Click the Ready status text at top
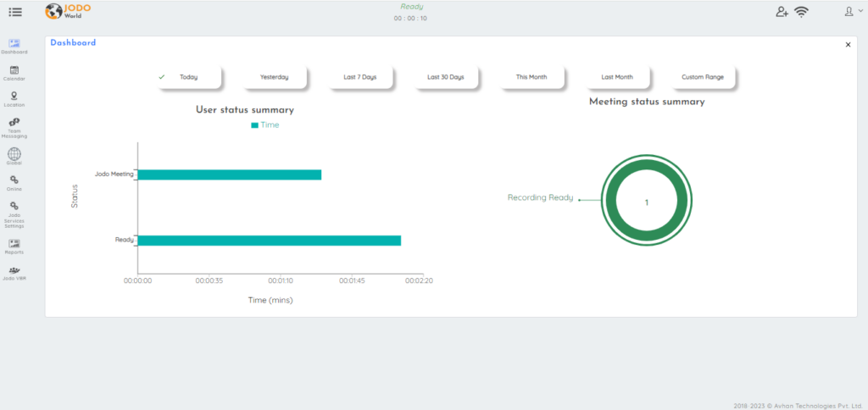Viewport: 868px width, 410px height. 411,7
